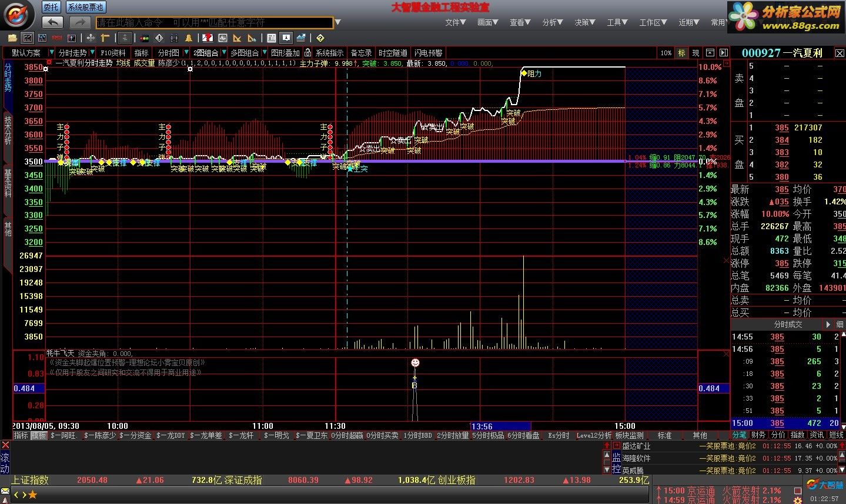Click the 时空隧道 button
Screen dimensions: 846x504
point(393,53)
